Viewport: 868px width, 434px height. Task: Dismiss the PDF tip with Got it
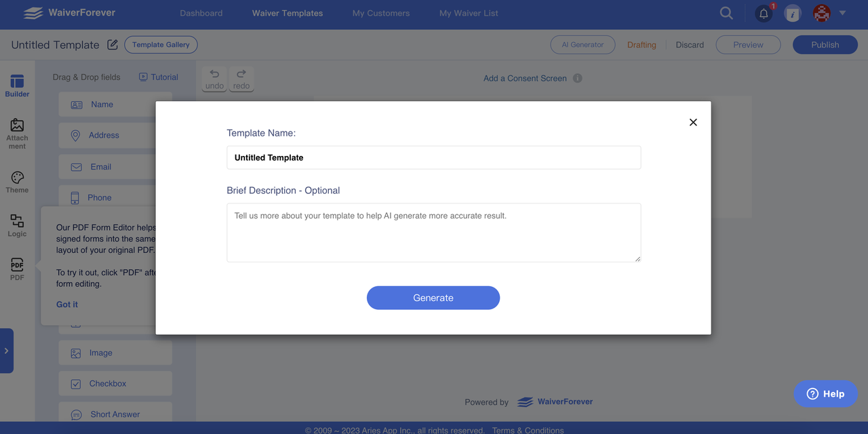point(67,304)
